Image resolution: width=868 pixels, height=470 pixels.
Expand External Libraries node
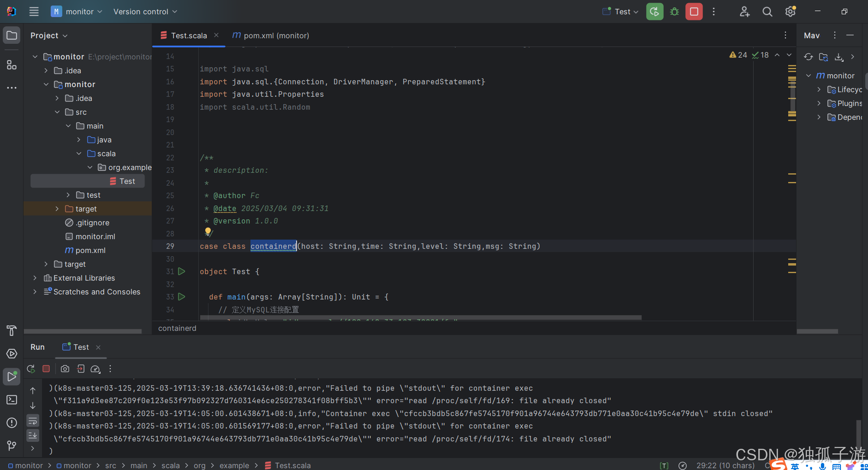pos(35,278)
